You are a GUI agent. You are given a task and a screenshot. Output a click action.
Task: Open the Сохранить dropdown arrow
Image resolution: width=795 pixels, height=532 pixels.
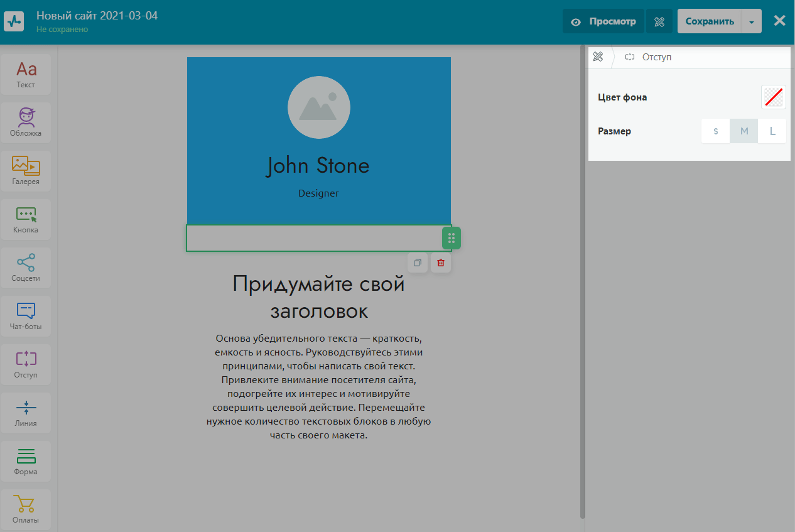[752, 21]
